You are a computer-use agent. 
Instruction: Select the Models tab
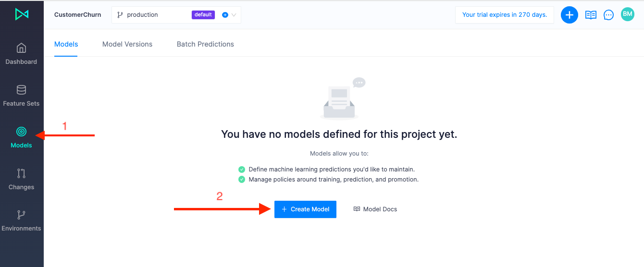[66, 44]
